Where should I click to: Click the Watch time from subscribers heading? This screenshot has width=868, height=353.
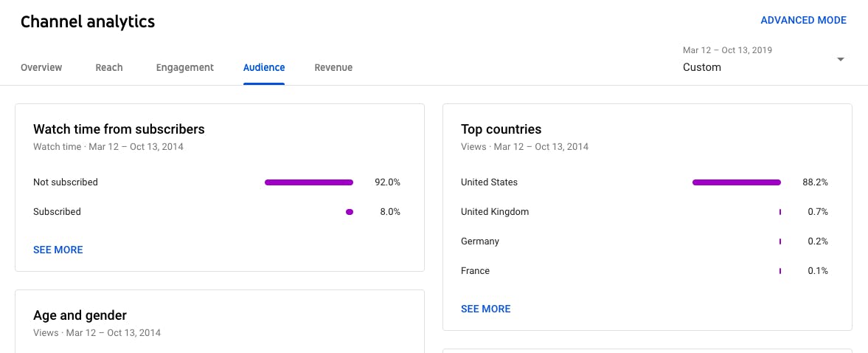tap(119, 130)
